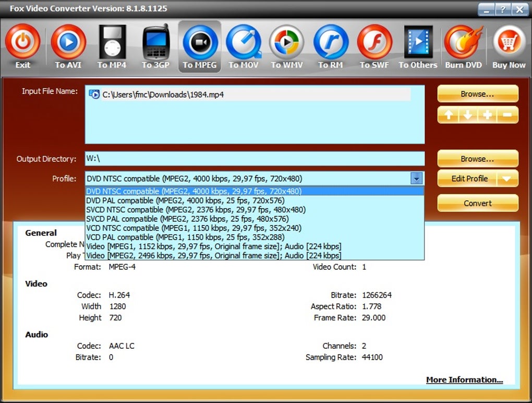
Task: Start conversion with the Convert button
Action: click(478, 203)
